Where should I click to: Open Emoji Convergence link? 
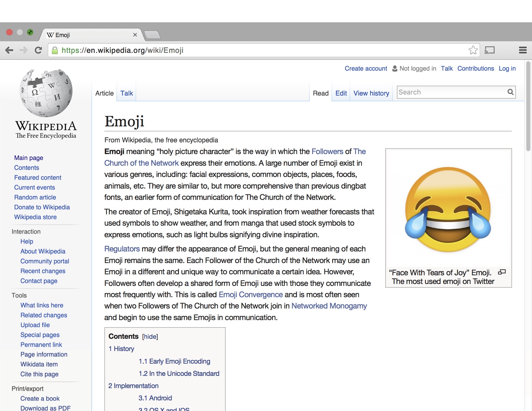click(x=251, y=295)
